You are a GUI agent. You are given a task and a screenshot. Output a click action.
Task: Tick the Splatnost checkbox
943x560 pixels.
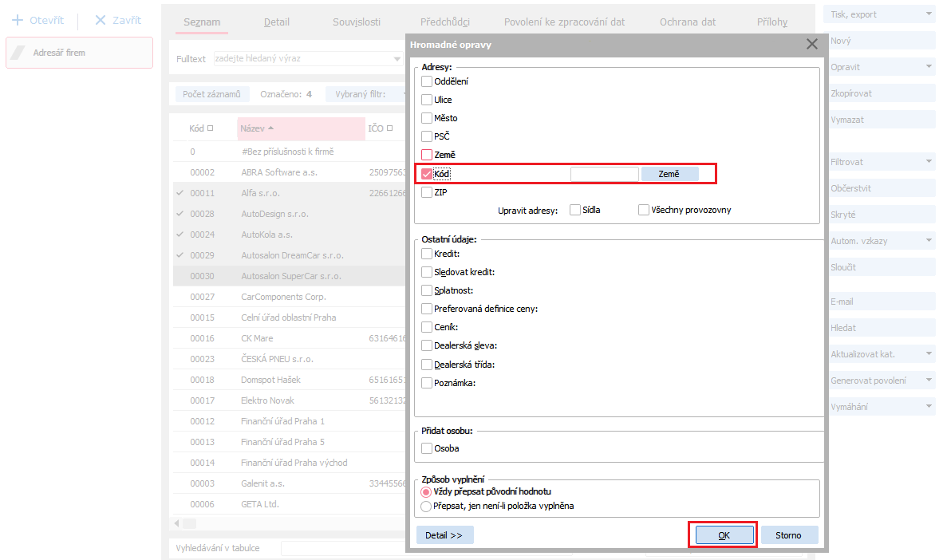pos(426,290)
